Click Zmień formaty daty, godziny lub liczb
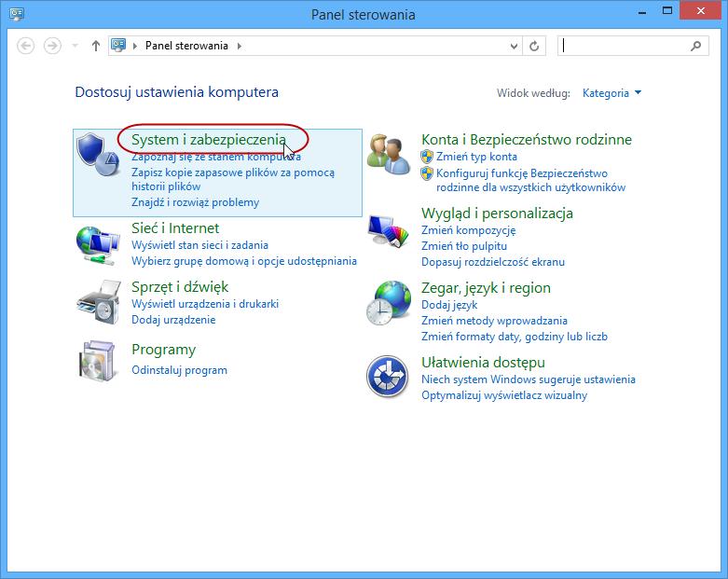 point(514,337)
